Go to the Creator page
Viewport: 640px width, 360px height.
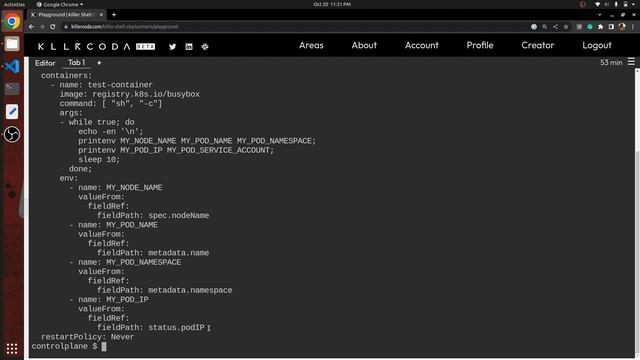[x=538, y=45]
